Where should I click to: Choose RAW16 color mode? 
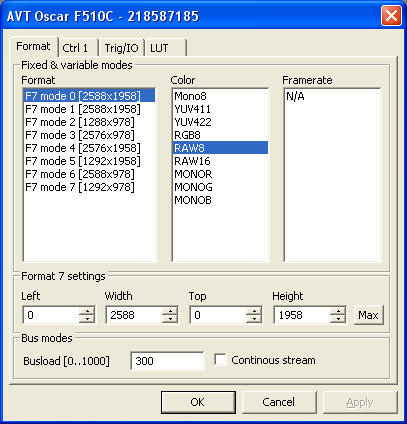coord(220,161)
